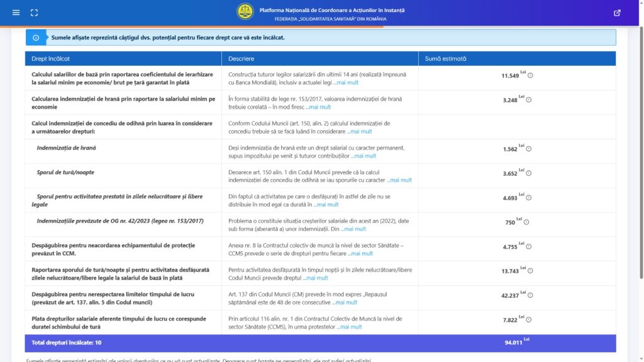Show info for the 3.652 Lei sum
The image size is (644, 362).
click(528, 173)
